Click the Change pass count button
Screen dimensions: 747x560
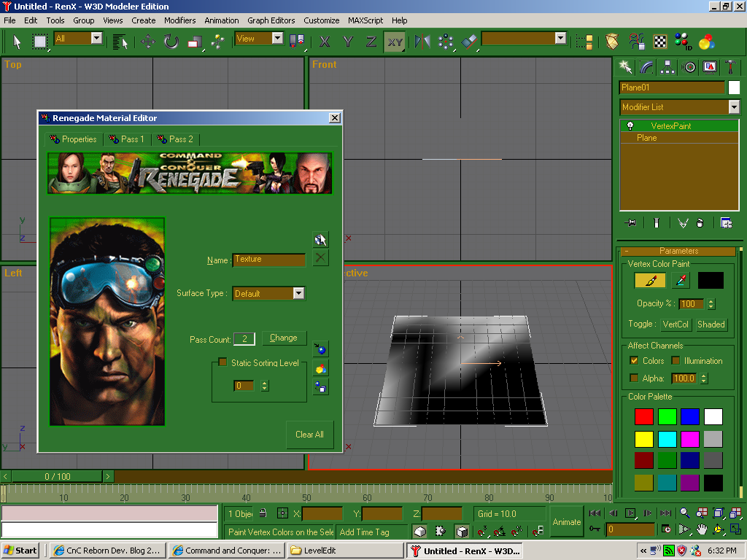point(283,338)
